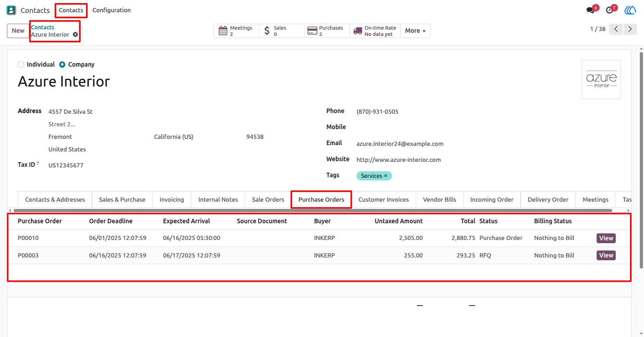The height and width of the screenshot is (337, 644).
Task: Click the tabs horizontal scrollbar
Action: (313, 210)
